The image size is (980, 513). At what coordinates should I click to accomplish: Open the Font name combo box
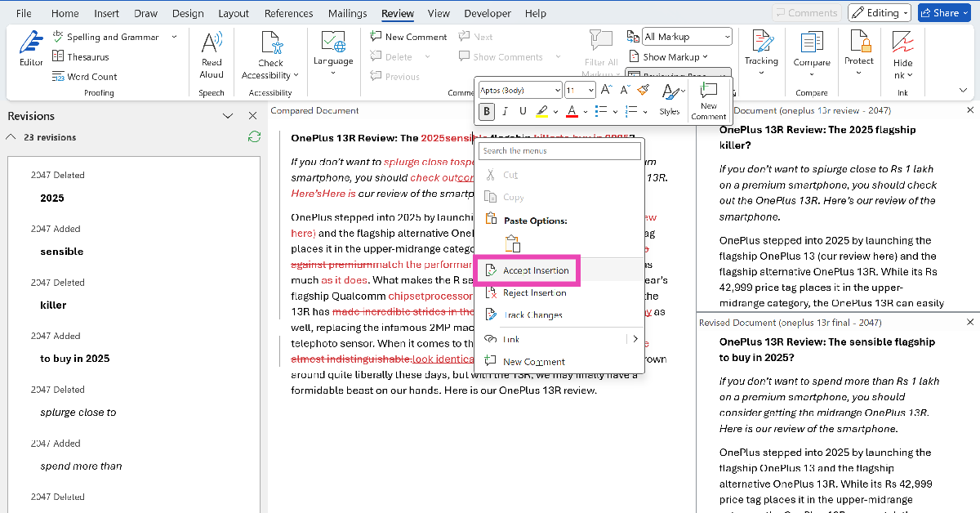(x=519, y=90)
